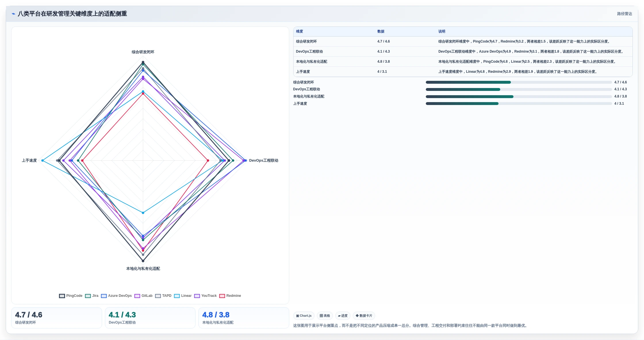Toggle Jira series in chart legend
This screenshot has width=644, height=340.
92,296
